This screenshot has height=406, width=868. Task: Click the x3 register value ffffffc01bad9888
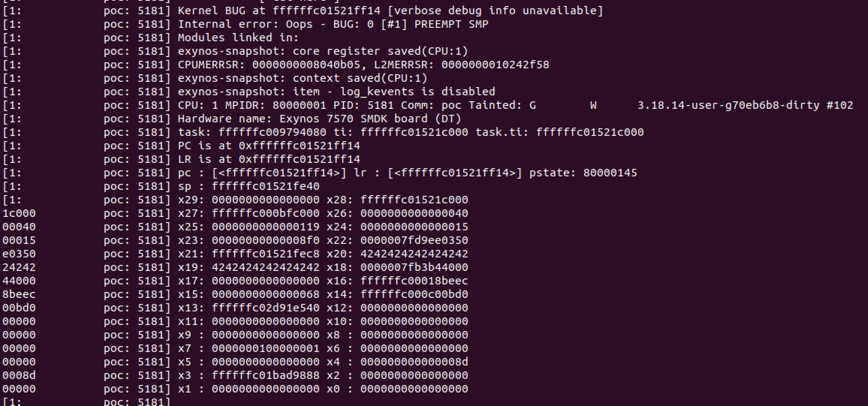(x=265, y=375)
